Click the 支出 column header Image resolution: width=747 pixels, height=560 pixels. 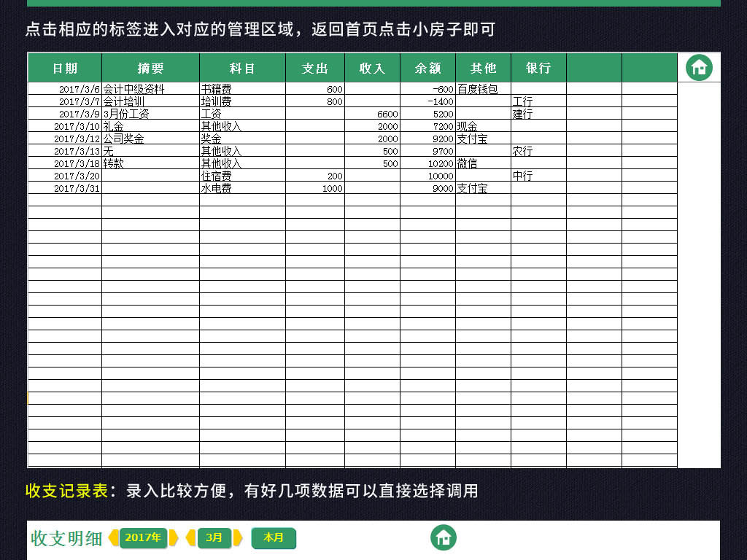tap(315, 68)
